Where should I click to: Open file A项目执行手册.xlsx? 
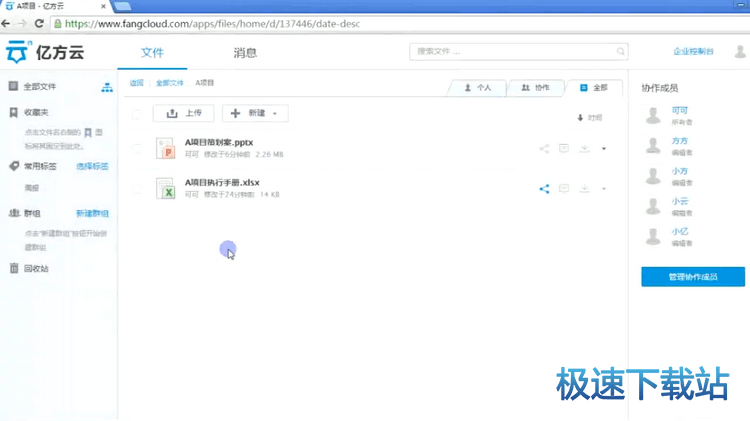[222, 183]
